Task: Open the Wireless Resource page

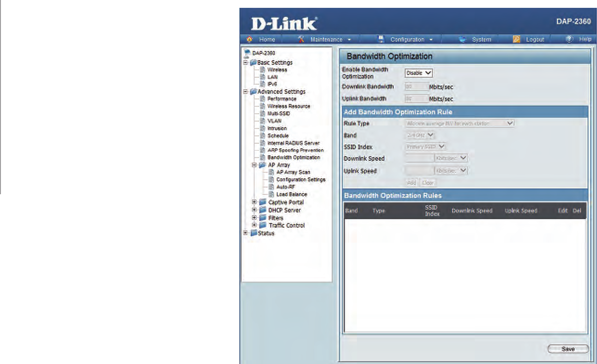Action: coord(289,106)
